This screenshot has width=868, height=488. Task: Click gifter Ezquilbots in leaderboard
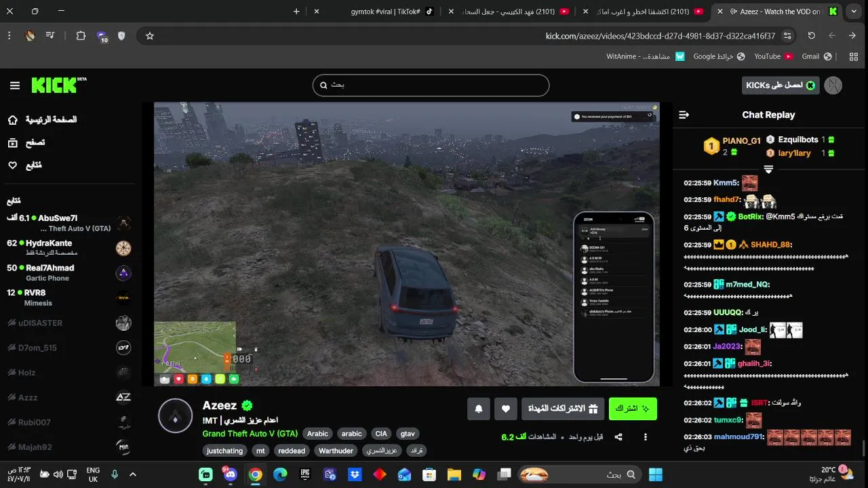point(797,140)
